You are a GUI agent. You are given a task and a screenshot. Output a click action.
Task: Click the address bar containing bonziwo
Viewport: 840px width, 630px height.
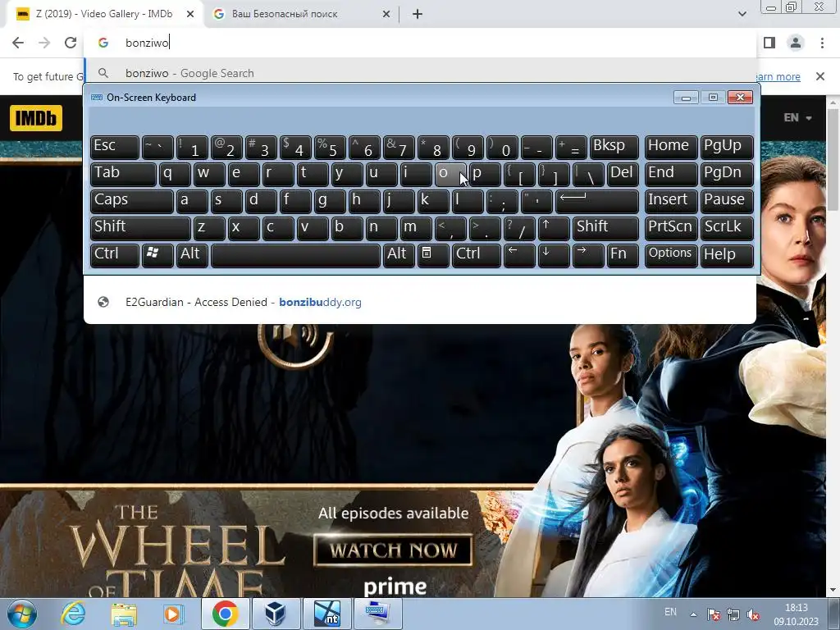[421, 43]
